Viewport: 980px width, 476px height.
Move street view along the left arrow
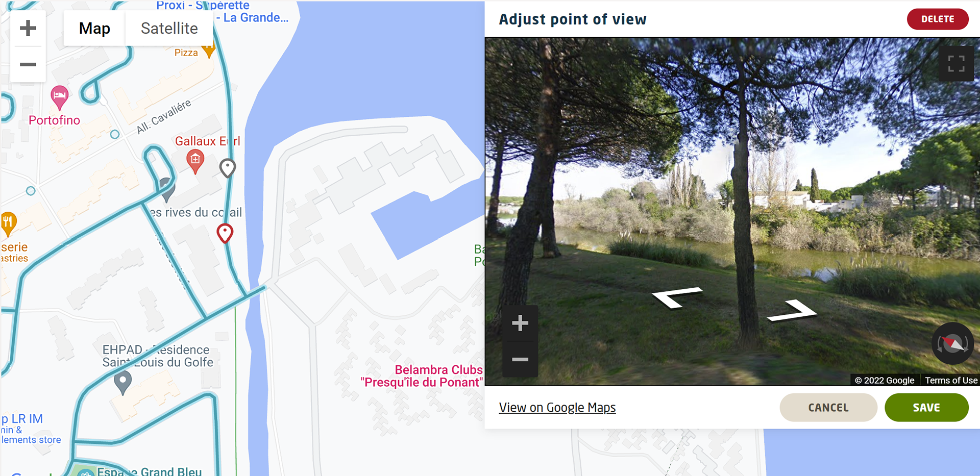click(677, 297)
